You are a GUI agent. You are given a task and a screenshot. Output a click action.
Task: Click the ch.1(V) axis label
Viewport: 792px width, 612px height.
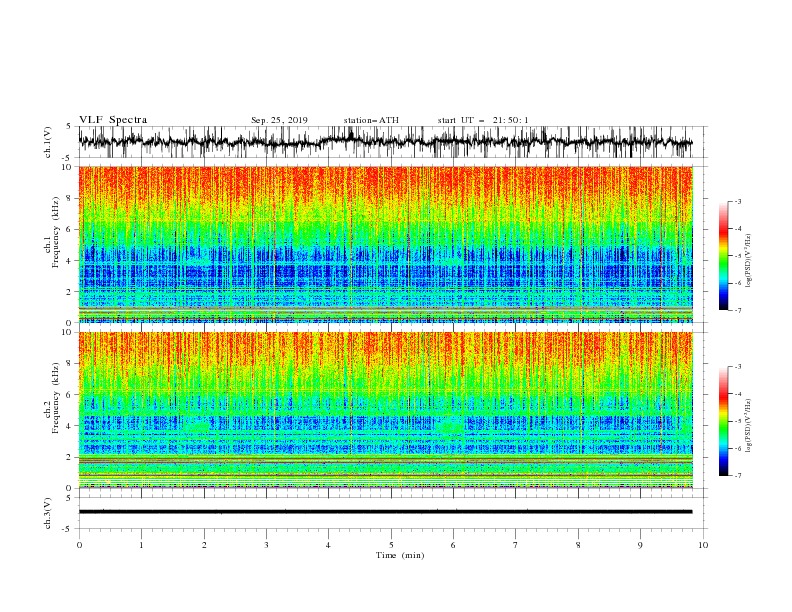(x=48, y=142)
